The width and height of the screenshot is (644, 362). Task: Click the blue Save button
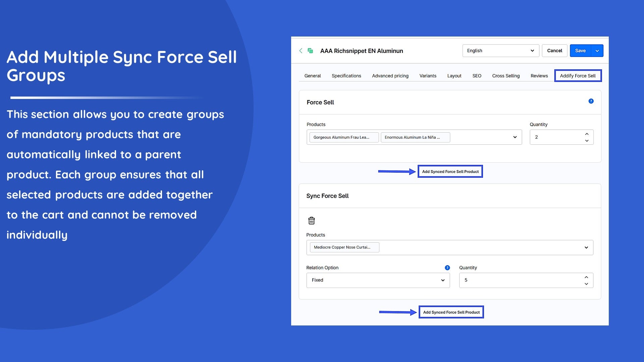(580, 51)
